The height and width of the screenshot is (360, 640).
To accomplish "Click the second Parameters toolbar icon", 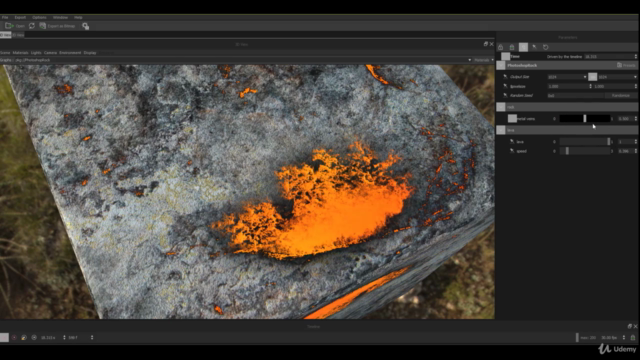I will [512, 47].
